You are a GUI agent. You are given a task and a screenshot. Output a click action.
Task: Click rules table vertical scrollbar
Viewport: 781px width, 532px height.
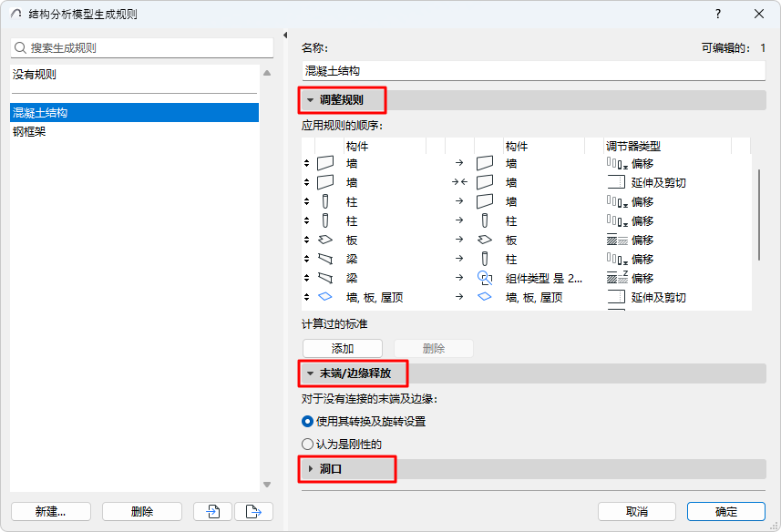[758, 214]
